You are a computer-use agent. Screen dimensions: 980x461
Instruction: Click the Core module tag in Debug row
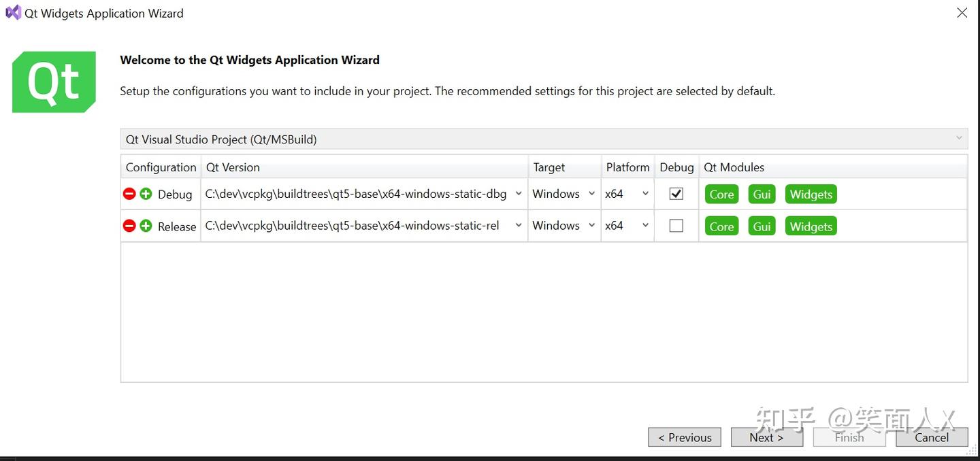[x=721, y=194]
